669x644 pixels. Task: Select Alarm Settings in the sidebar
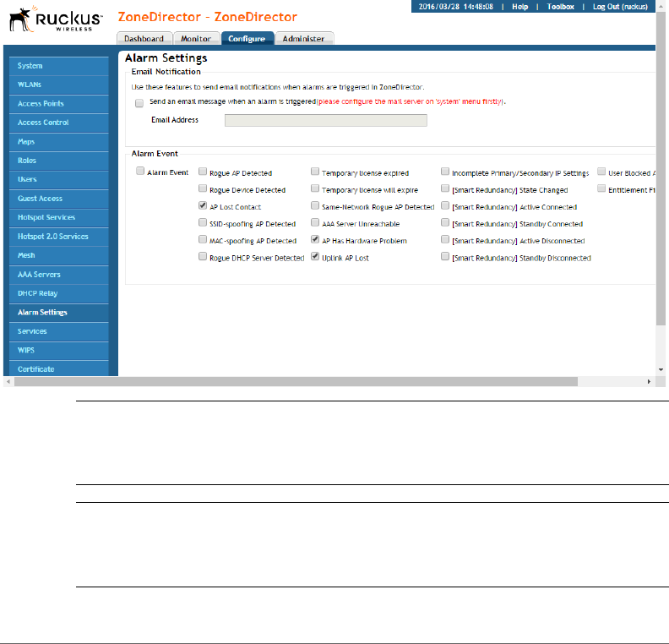point(59,313)
